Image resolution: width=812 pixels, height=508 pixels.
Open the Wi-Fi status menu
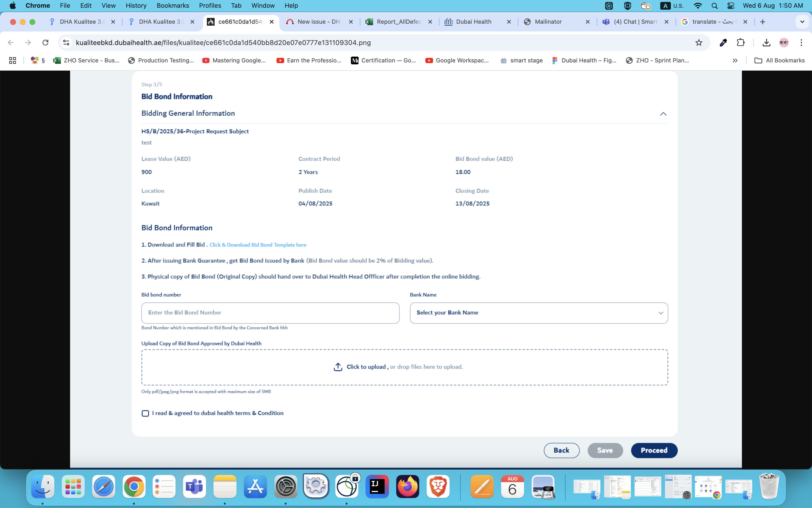(x=698, y=6)
